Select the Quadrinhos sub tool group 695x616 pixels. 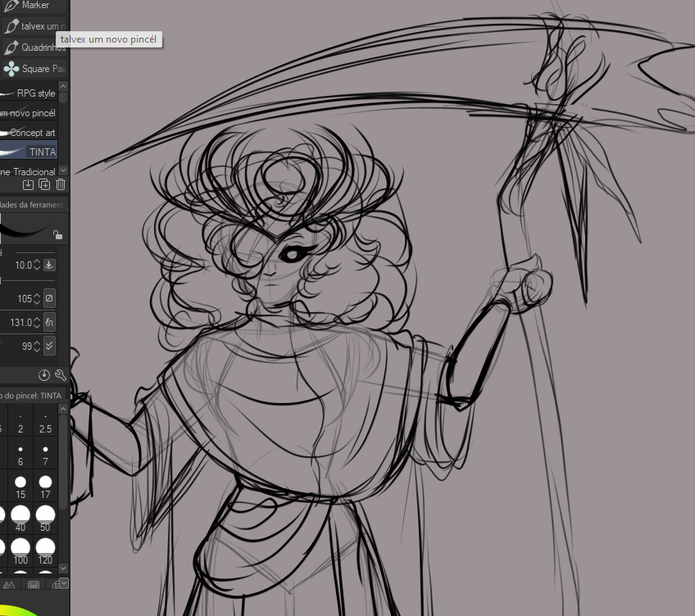point(34,47)
